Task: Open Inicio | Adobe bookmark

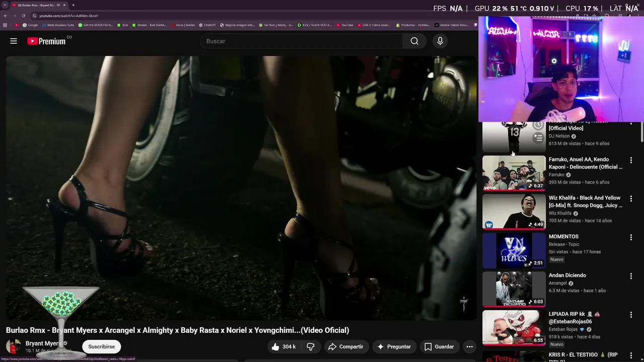Action: pyautogui.click(x=183, y=25)
